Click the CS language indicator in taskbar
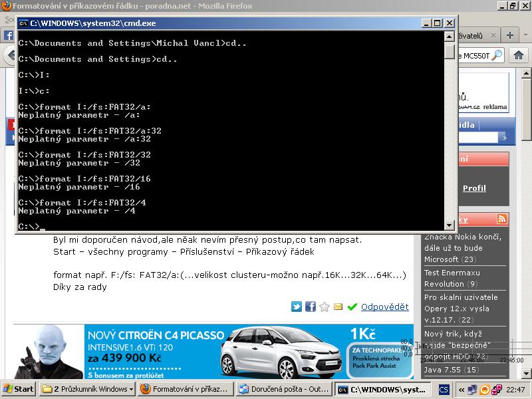Screen dimensions: 532x399 click(444, 389)
